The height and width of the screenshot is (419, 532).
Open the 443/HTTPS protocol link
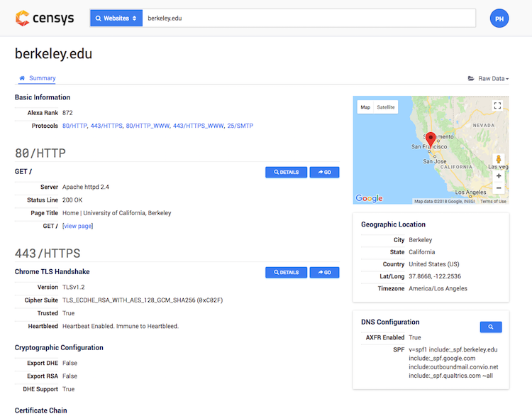click(x=106, y=126)
